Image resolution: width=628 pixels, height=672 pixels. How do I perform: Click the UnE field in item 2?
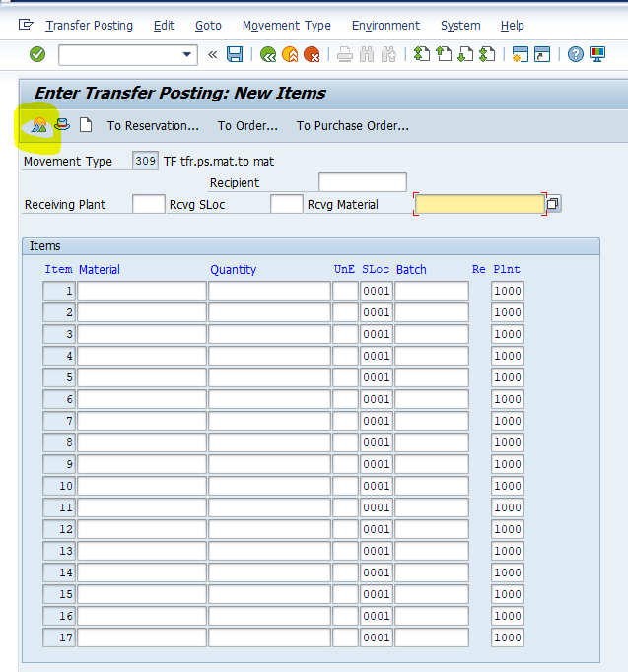click(x=345, y=313)
